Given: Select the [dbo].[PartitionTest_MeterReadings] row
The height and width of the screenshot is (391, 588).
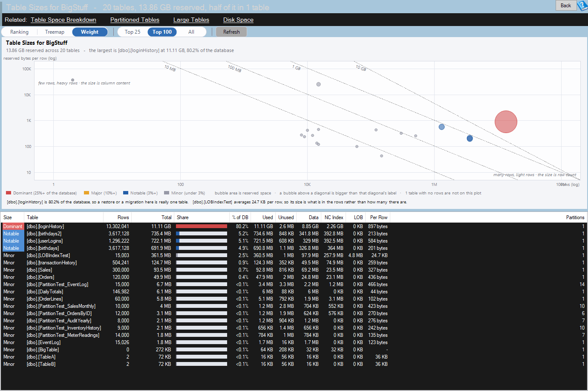Looking at the screenshot, I should 294,335.
